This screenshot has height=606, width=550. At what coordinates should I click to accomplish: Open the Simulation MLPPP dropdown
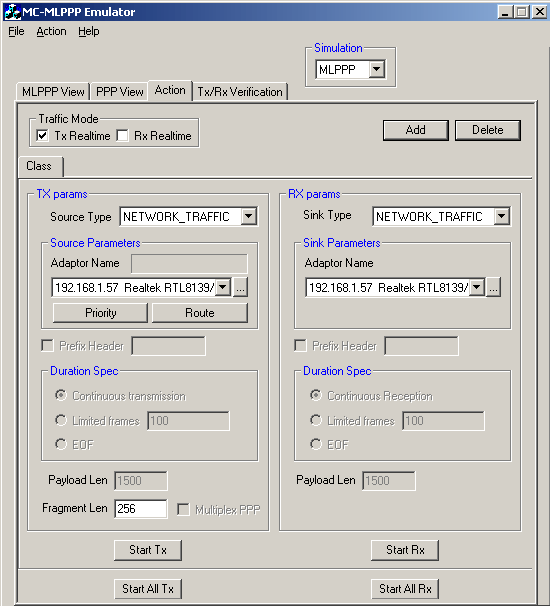click(x=376, y=70)
